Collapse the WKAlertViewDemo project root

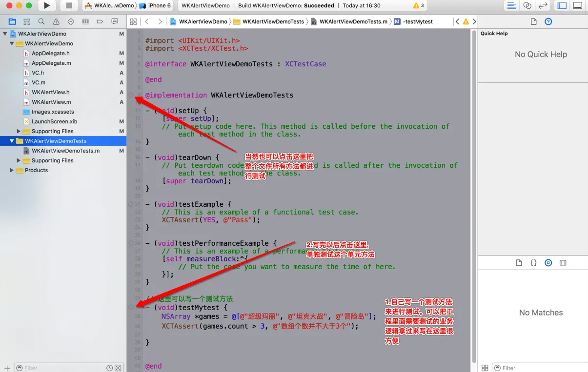[x=5, y=34]
